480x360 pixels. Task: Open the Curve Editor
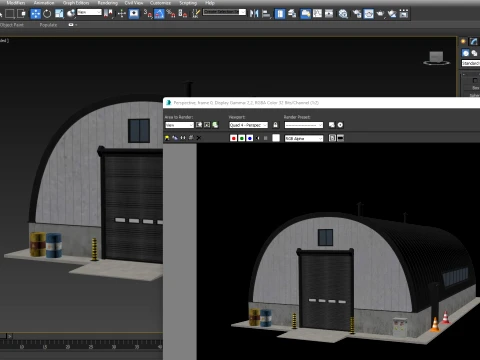(x=317, y=14)
